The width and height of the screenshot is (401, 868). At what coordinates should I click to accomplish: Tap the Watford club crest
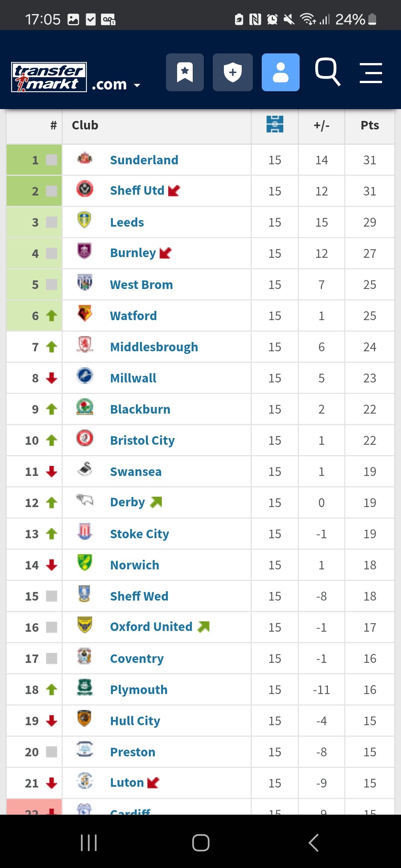[x=85, y=314]
